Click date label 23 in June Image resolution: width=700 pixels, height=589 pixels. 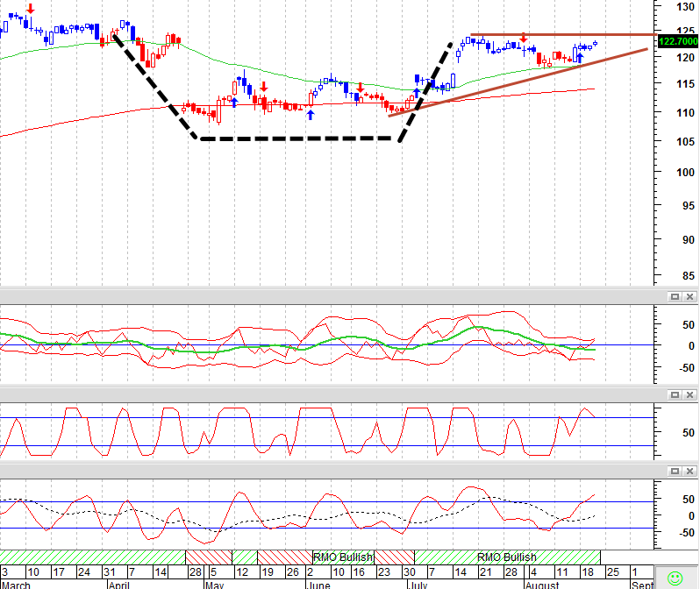click(383, 572)
